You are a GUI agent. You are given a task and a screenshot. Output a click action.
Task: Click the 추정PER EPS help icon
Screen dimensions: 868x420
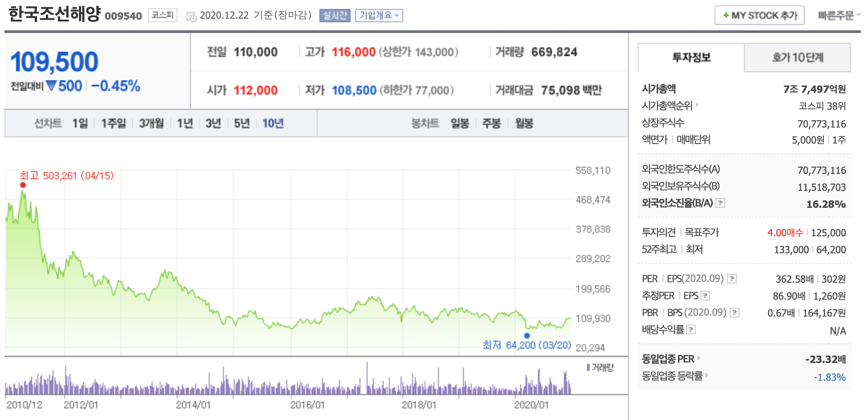[705, 296]
